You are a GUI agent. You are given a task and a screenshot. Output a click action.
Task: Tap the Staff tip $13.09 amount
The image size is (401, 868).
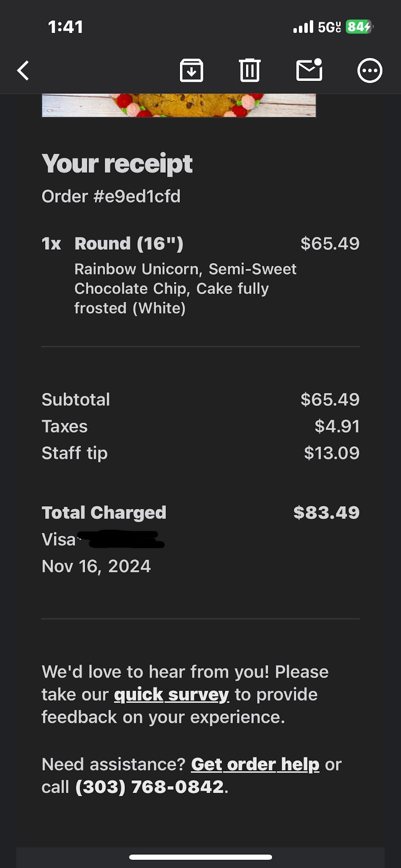[331, 453]
